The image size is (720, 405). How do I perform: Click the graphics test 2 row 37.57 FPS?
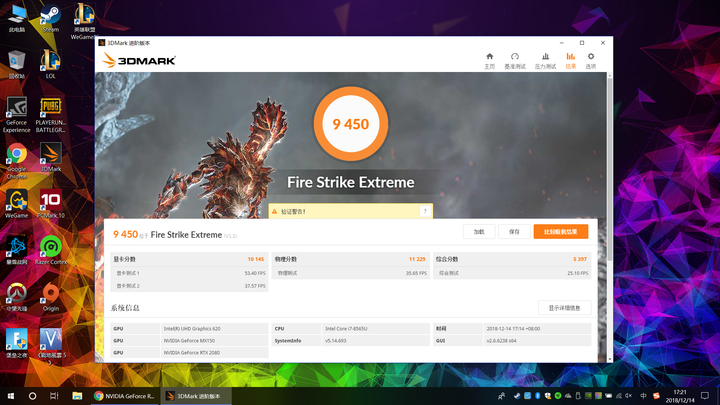[x=189, y=286]
